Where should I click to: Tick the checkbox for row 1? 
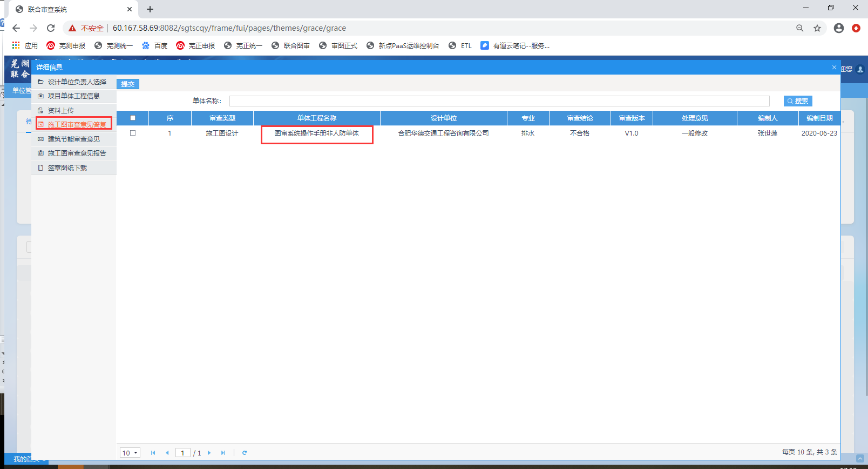133,133
